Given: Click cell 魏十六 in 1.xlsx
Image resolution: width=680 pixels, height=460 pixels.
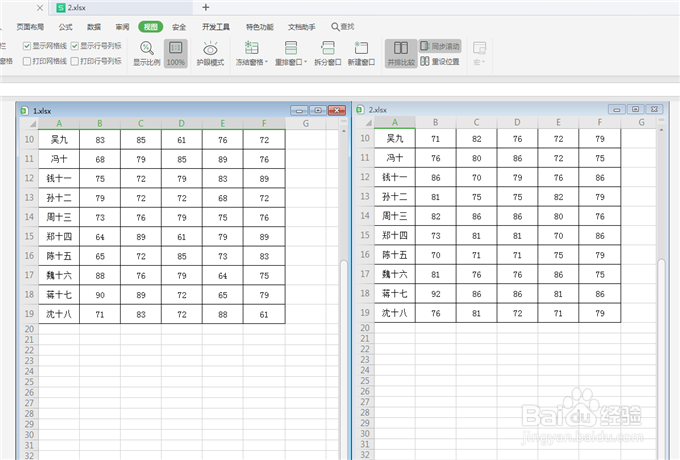Looking at the screenshot, I should click(59, 275).
